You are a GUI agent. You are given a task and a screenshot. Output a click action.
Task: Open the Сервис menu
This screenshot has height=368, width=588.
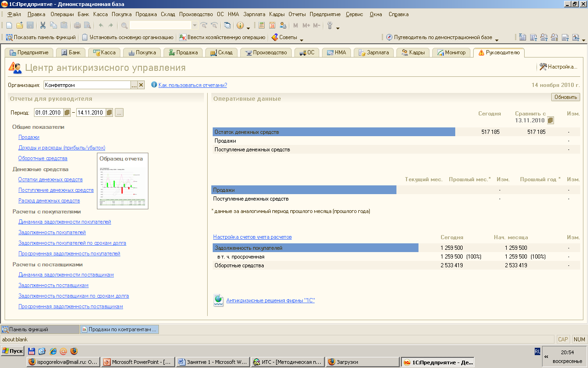355,14
